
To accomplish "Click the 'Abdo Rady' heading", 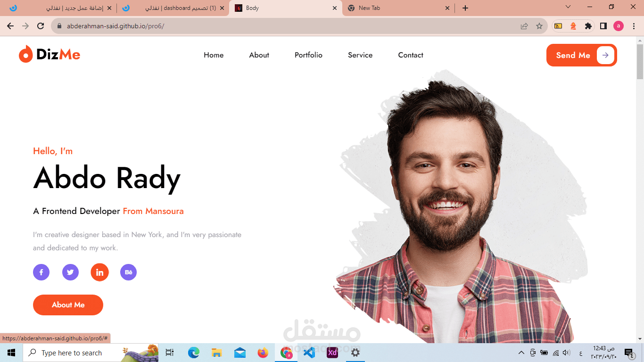I will point(107,178).
